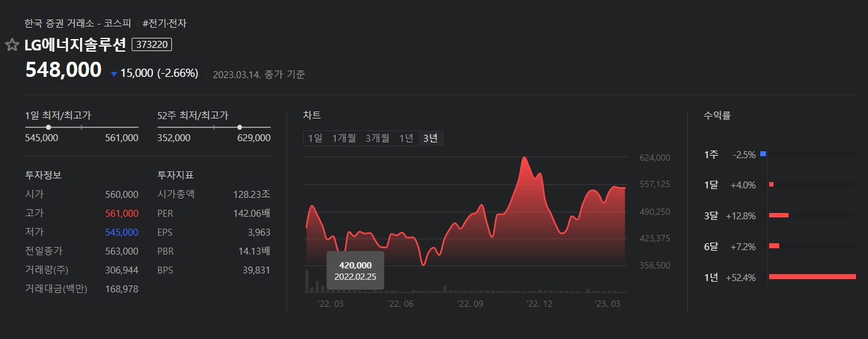Click the 52-week high 629,000

pyautogui.click(x=254, y=137)
